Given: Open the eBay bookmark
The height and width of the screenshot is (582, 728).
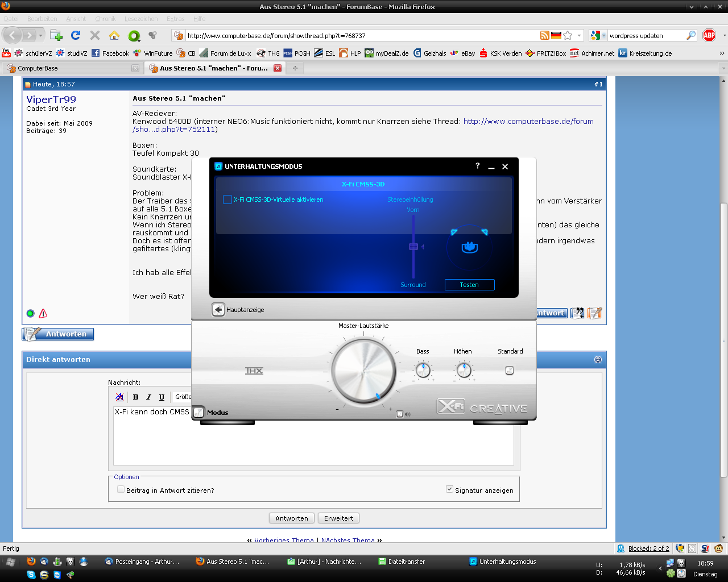Looking at the screenshot, I should 462,53.
